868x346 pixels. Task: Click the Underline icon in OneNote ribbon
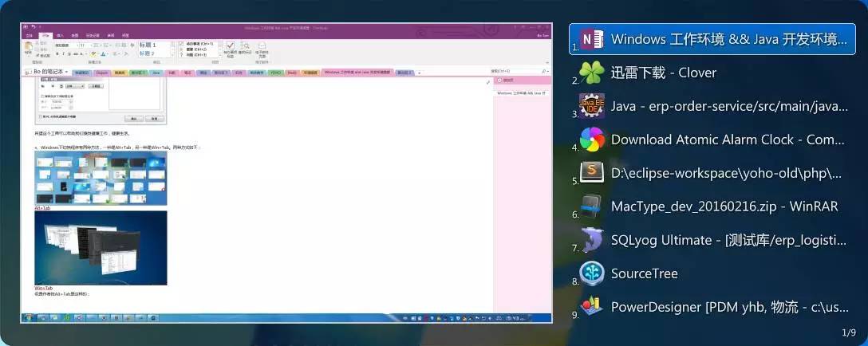(x=69, y=53)
